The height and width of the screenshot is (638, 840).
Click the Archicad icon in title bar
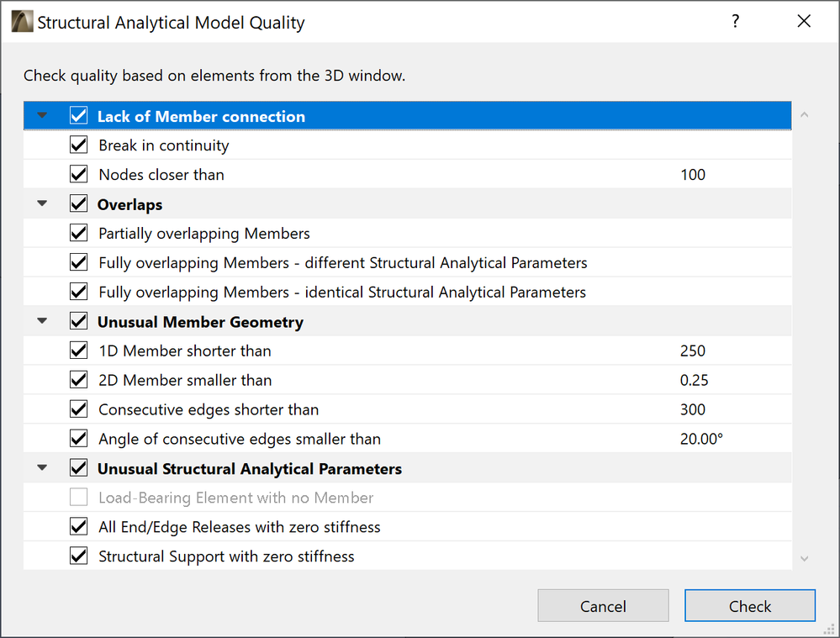coord(23,23)
